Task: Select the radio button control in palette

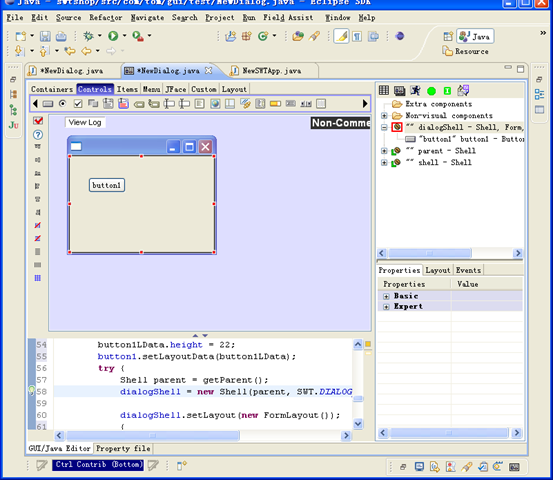Action: [x=62, y=104]
